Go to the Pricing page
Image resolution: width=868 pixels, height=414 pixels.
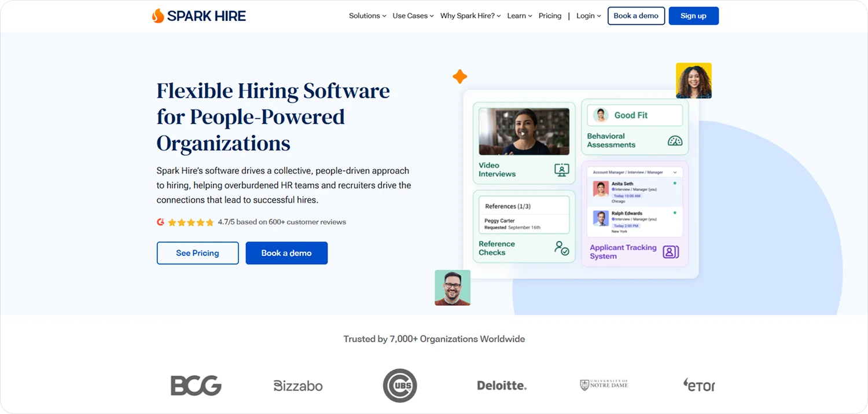[550, 16]
